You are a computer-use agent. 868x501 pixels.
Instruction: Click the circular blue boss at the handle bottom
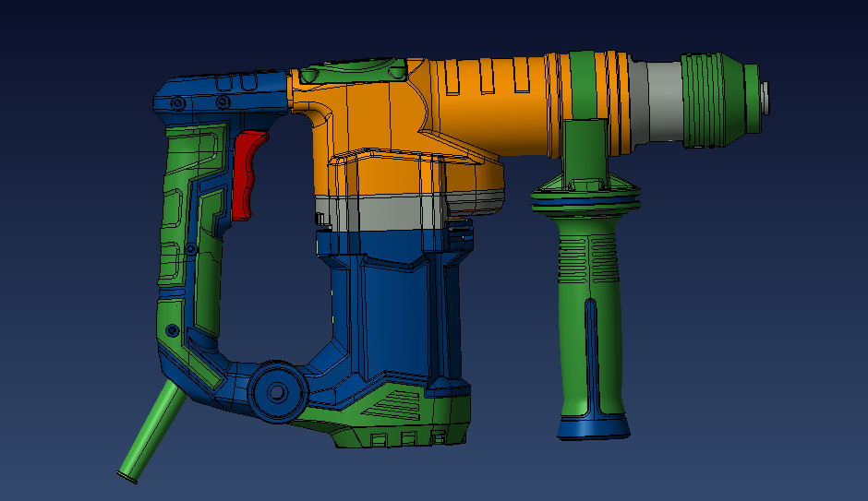click(x=277, y=392)
